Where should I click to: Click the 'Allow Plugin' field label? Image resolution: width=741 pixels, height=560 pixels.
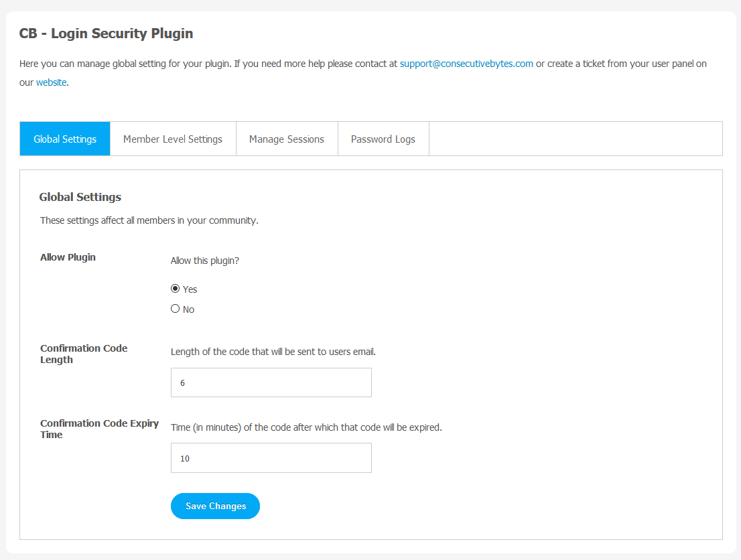pyautogui.click(x=68, y=257)
